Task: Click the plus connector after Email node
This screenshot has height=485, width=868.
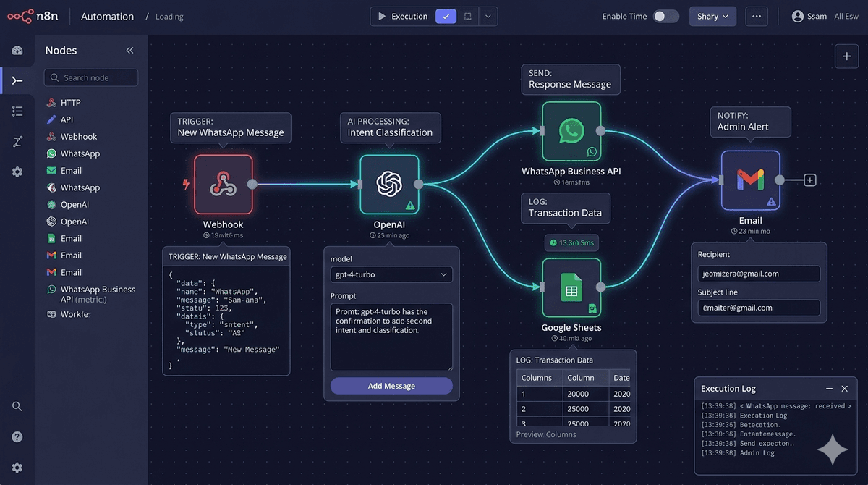Action: click(810, 180)
